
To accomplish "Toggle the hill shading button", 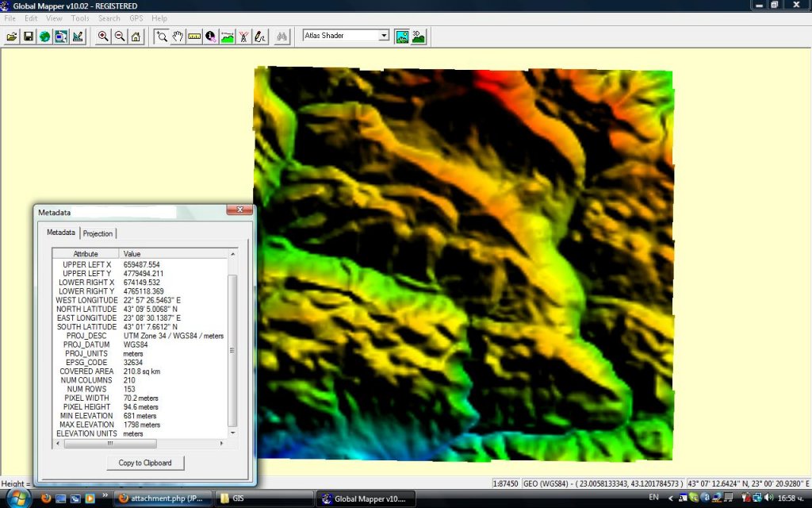I will pos(402,36).
